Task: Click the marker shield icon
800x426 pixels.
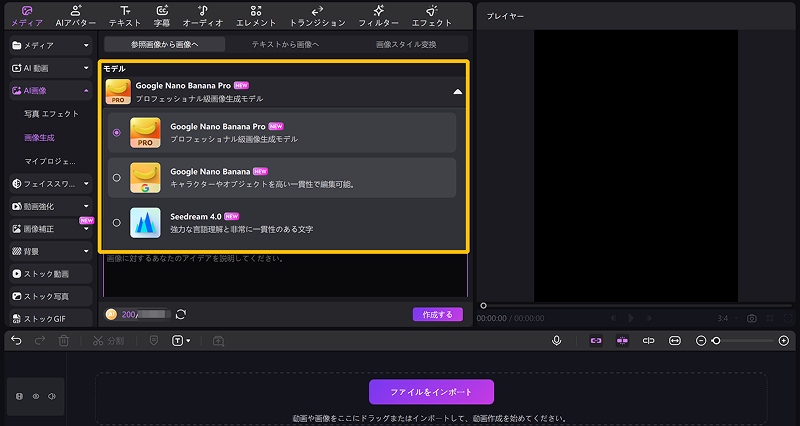Action: (154, 340)
